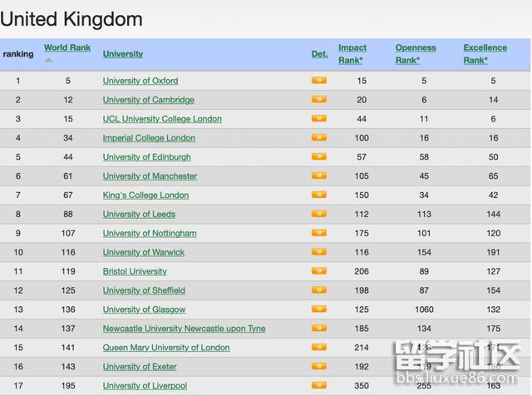
Task: Select Edinburgh's openness rank 58
Action: point(424,157)
